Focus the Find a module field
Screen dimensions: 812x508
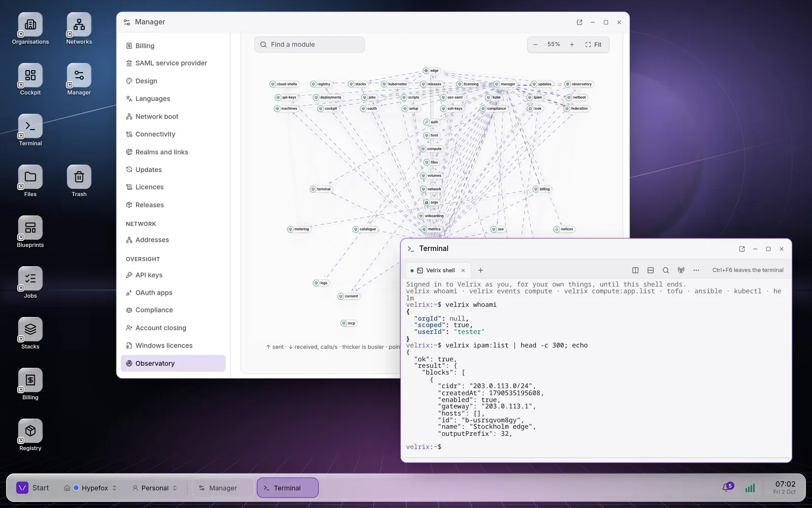point(310,45)
